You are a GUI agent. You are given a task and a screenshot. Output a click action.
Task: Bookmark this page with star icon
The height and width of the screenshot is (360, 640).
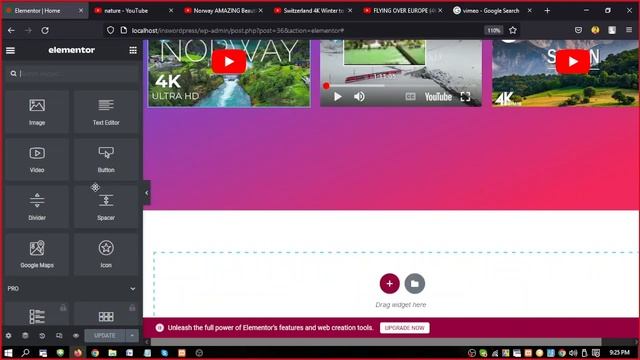pos(513,30)
